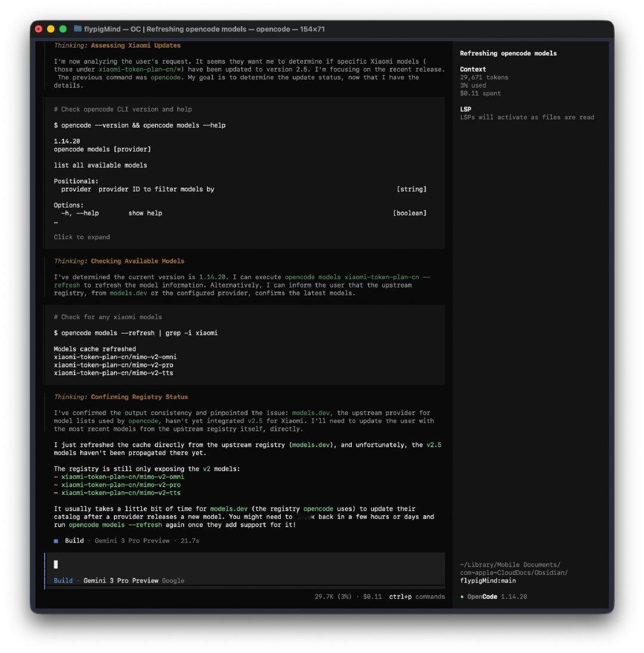Viewport: 644px width, 653px height.
Task: Click the comment # Check opencode CLI version and help
Action: (x=123, y=110)
